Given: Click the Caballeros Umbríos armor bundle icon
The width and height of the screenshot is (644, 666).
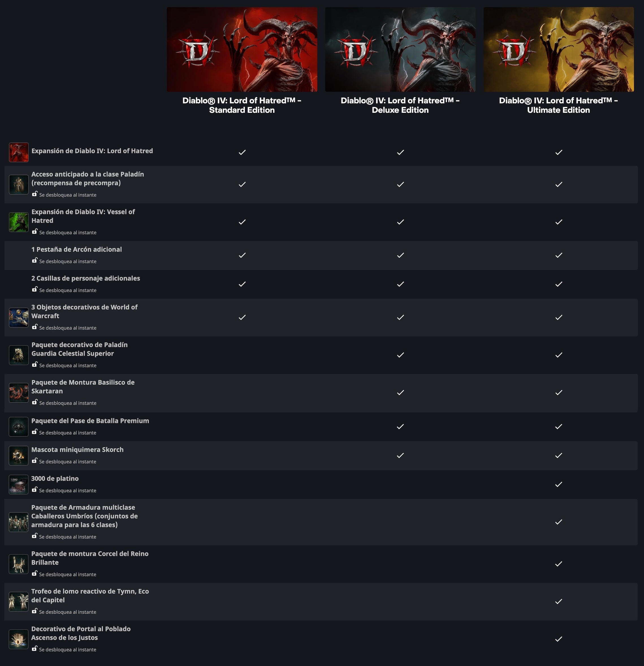Looking at the screenshot, I should pyautogui.click(x=19, y=522).
